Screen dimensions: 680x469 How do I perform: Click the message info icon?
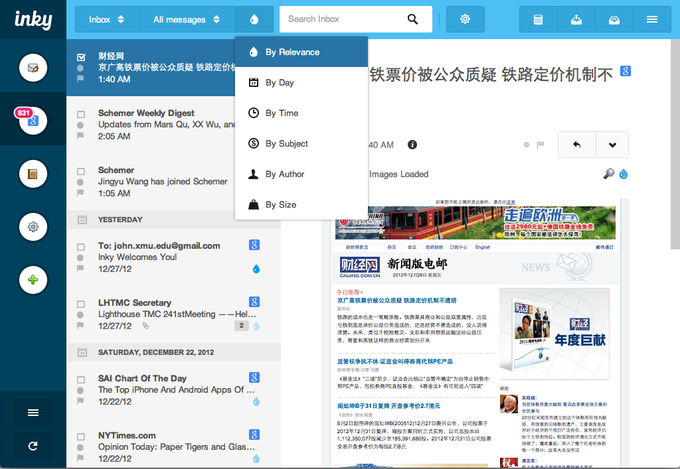[x=413, y=146]
